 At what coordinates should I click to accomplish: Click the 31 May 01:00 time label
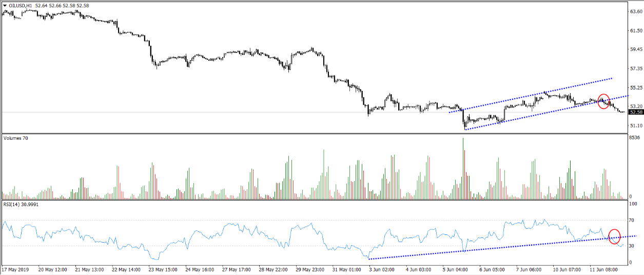tap(348, 269)
